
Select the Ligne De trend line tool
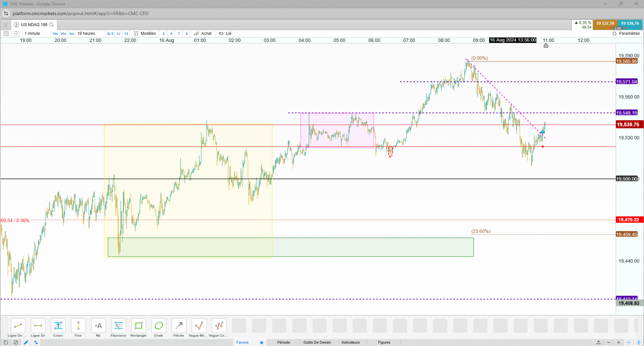tap(18, 326)
